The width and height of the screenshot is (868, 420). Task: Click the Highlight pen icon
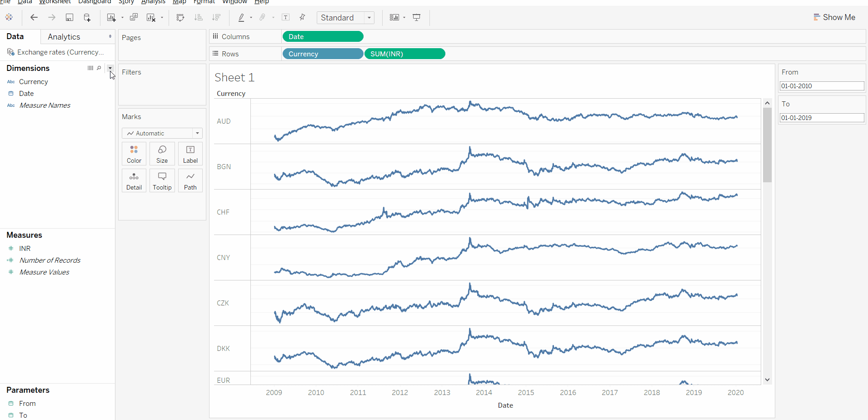click(241, 17)
